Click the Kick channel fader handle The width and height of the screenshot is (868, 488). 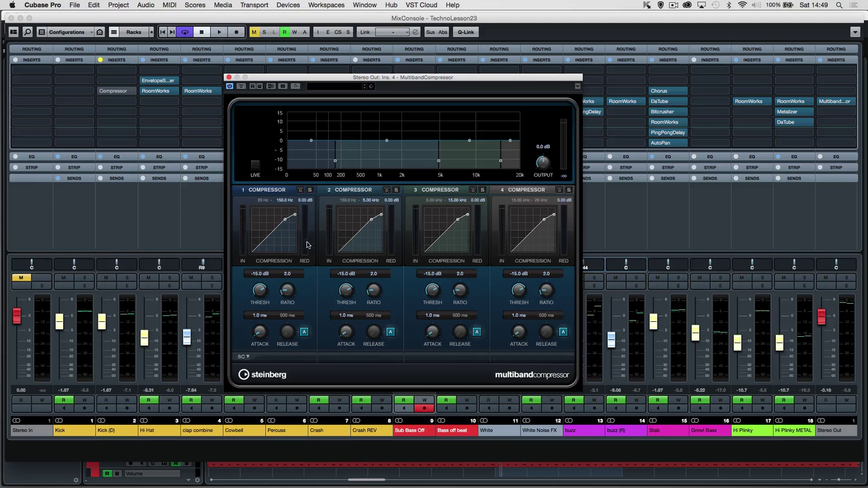(x=60, y=321)
